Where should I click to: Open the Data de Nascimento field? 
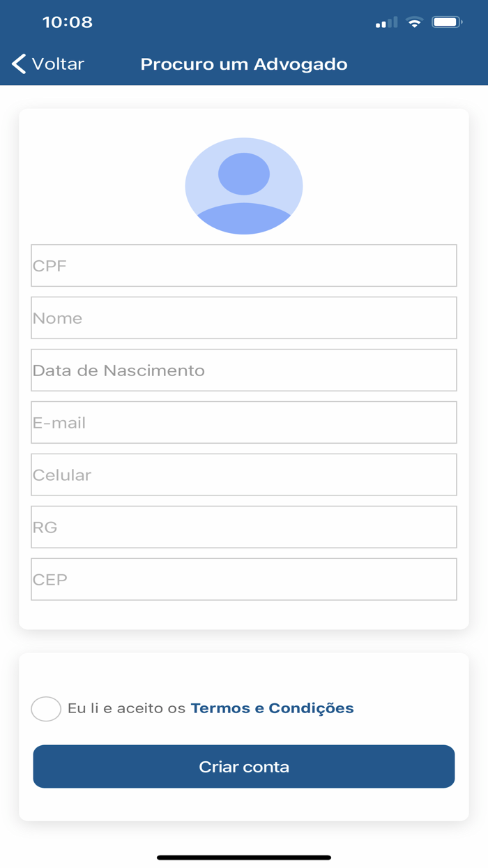coord(244,371)
